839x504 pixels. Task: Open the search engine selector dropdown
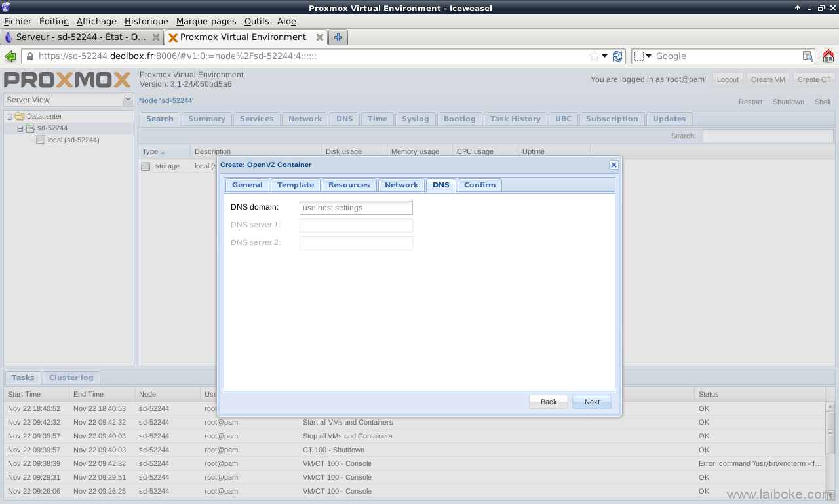pos(643,56)
